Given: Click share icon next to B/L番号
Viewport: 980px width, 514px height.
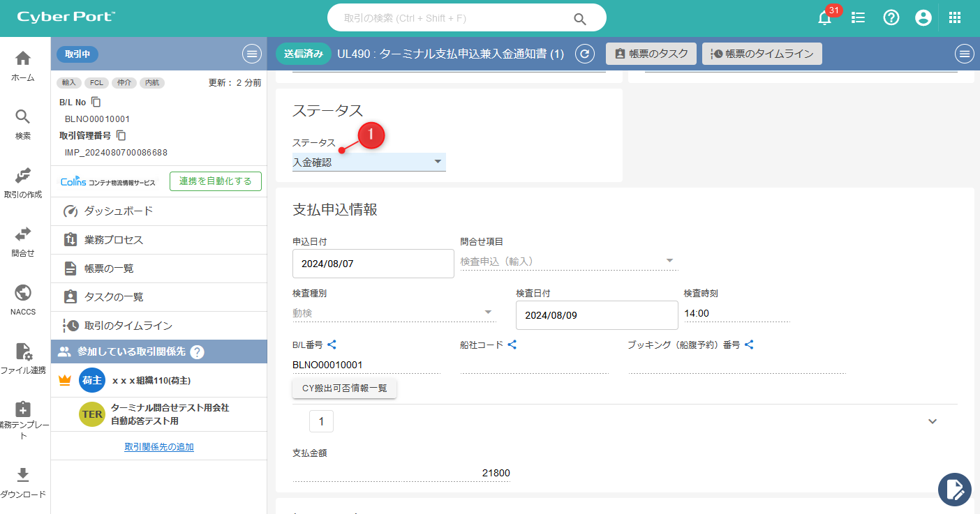Looking at the screenshot, I should point(332,345).
